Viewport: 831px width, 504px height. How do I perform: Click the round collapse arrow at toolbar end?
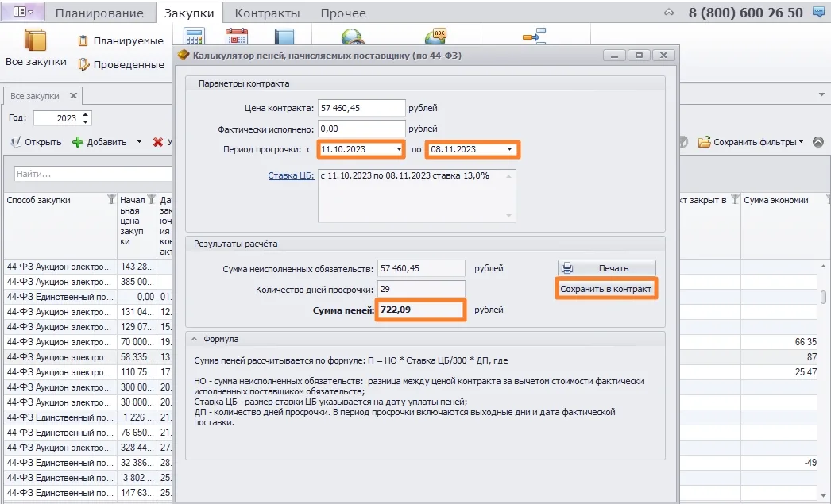click(818, 142)
